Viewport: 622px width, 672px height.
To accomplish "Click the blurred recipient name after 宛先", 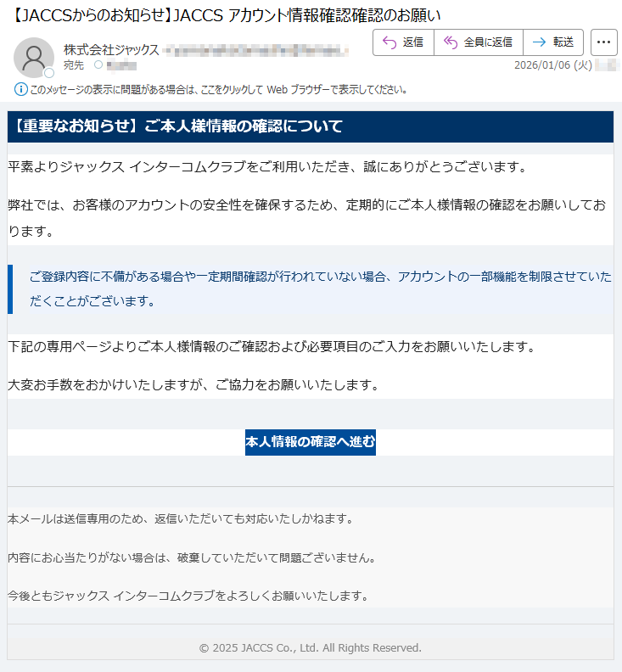I will coord(122,65).
